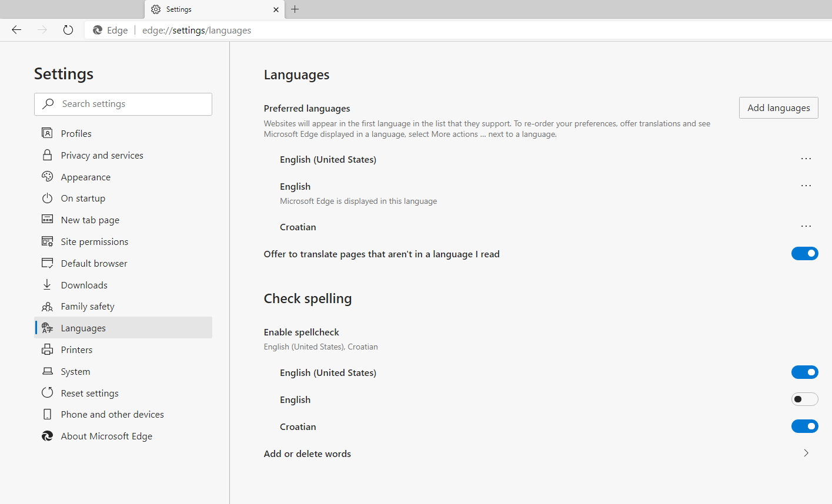Click the Appearance palette icon
The image size is (832, 504).
[47, 176]
